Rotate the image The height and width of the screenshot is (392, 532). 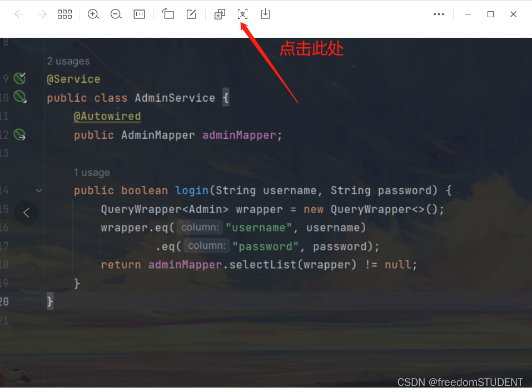pos(168,14)
